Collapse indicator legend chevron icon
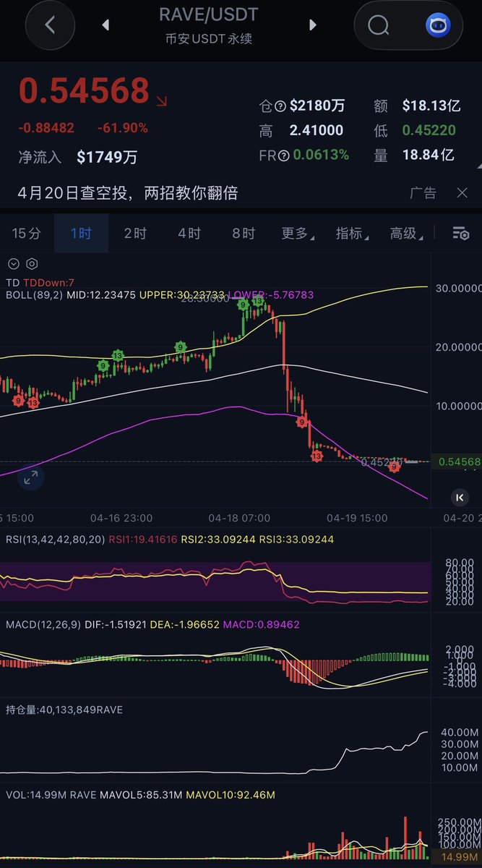 click(13, 264)
